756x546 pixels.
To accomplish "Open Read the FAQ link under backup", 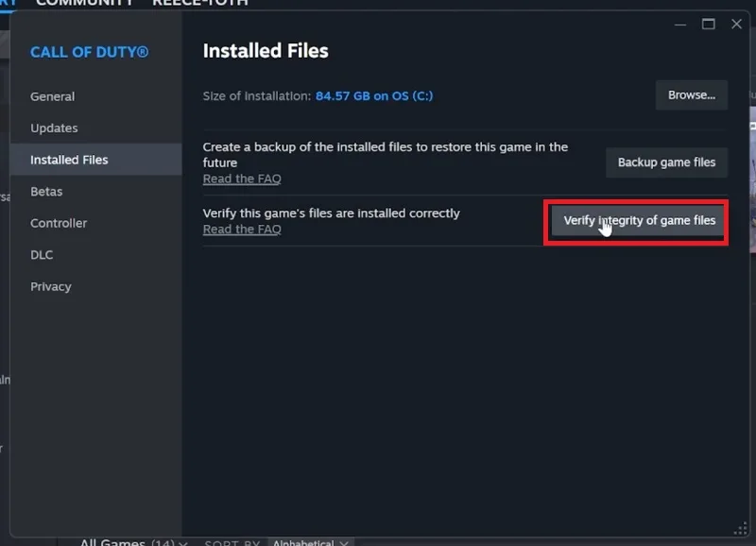I will point(242,179).
